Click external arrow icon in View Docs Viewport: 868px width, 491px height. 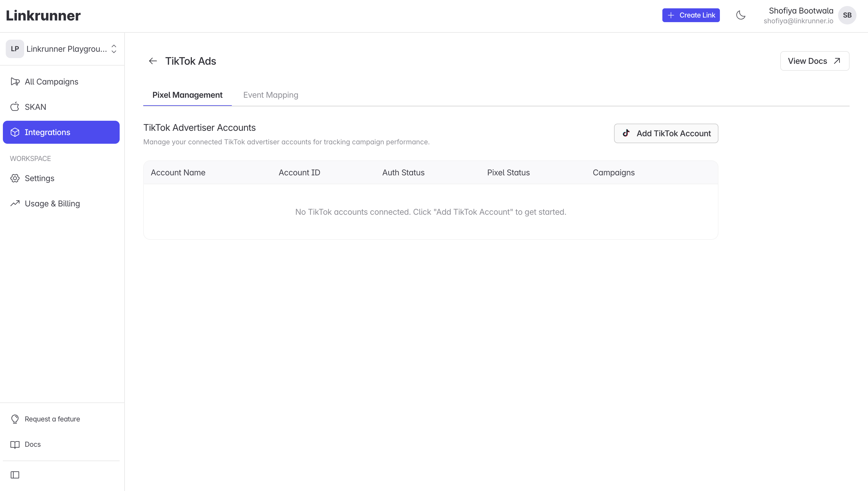click(x=837, y=61)
